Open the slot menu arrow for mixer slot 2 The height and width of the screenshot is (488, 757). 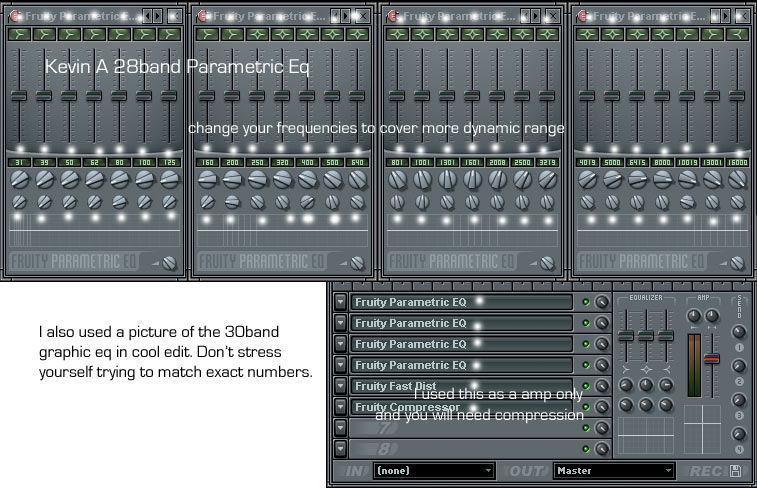[340, 323]
